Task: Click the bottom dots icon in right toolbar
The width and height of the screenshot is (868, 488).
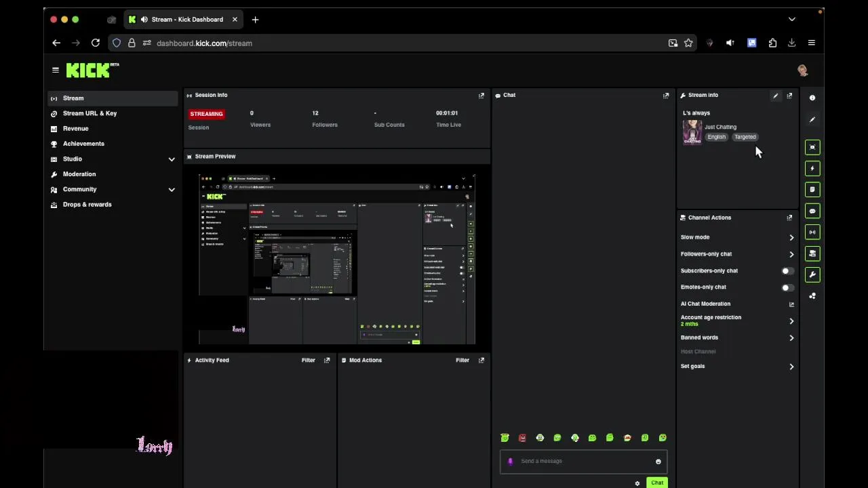Action: (812, 296)
